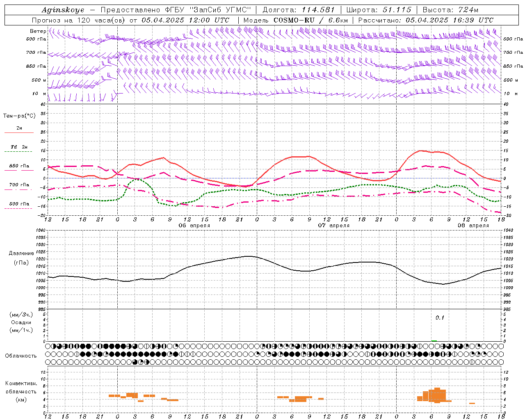The height and width of the screenshot is (420, 525).
Task: Click the 1040 value atop left pressure axis
Action: (41, 231)
